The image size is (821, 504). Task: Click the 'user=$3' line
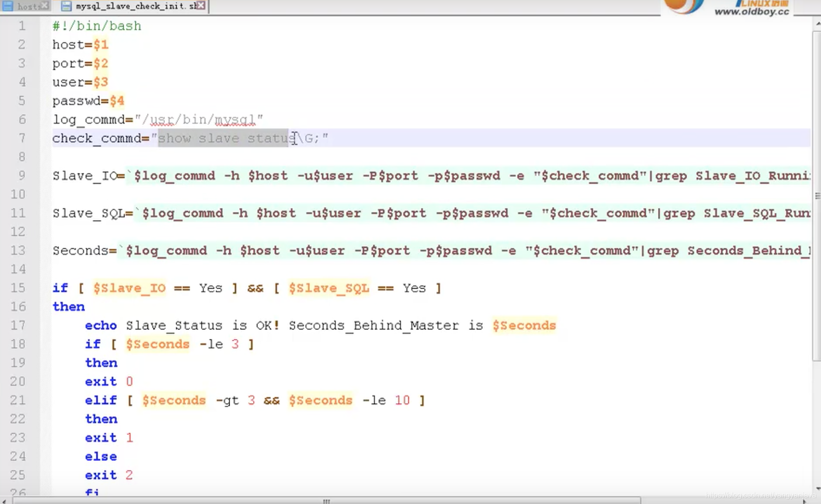coord(80,82)
